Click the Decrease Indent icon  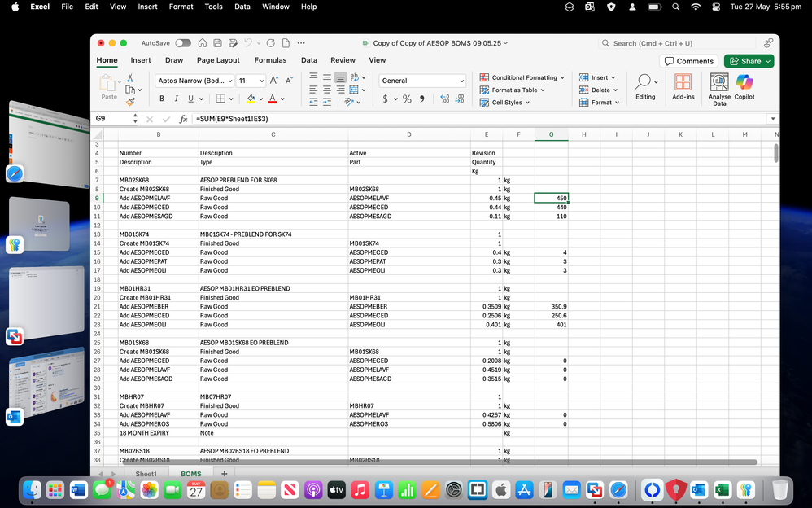tap(313, 102)
